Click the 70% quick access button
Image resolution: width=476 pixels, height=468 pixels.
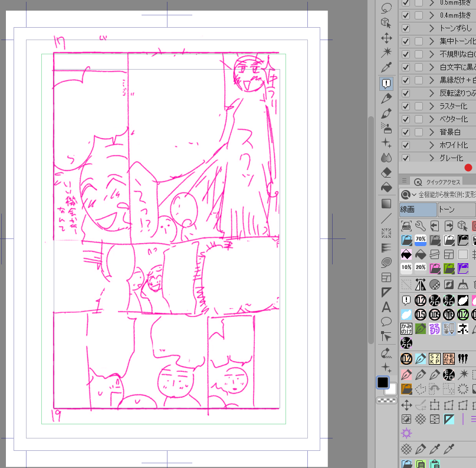(x=421, y=240)
